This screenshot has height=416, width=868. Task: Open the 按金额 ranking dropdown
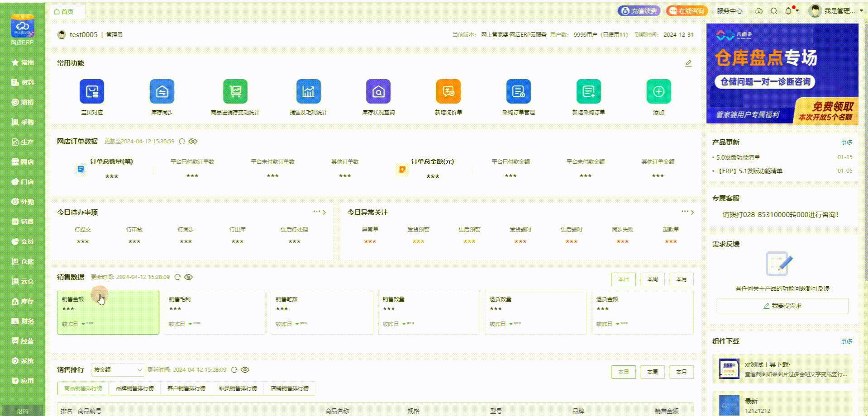118,370
